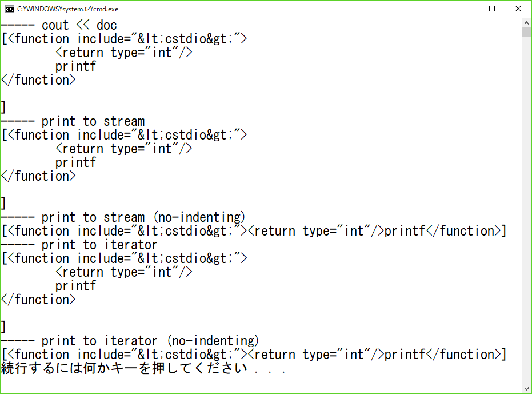The image size is (532, 394).
Task: Maximize the cmd.exe window
Action: (x=492, y=9)
